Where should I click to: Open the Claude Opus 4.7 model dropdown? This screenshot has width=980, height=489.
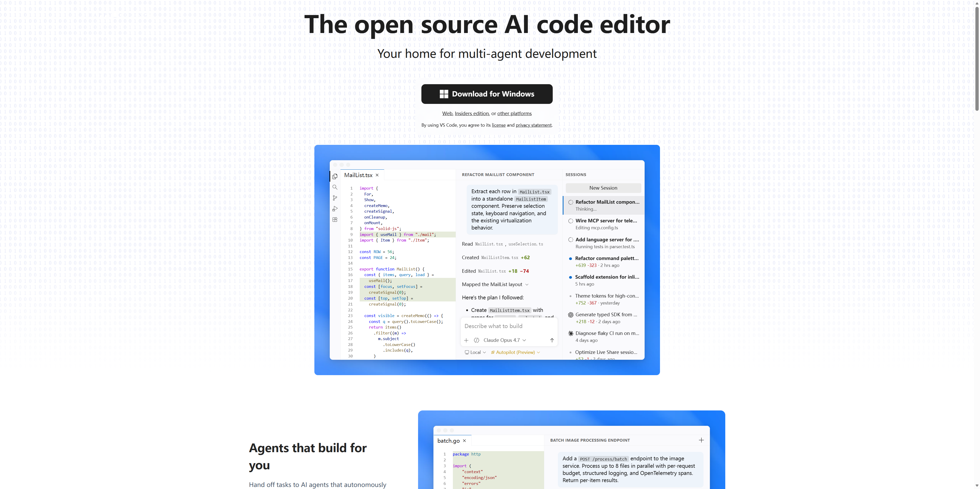click(504, 340)
